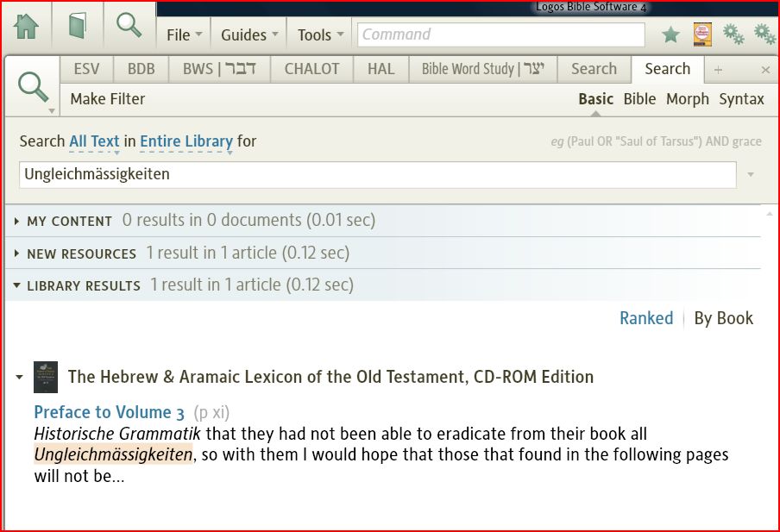
Task: Click the green star favorites icon
Action: 670,34
